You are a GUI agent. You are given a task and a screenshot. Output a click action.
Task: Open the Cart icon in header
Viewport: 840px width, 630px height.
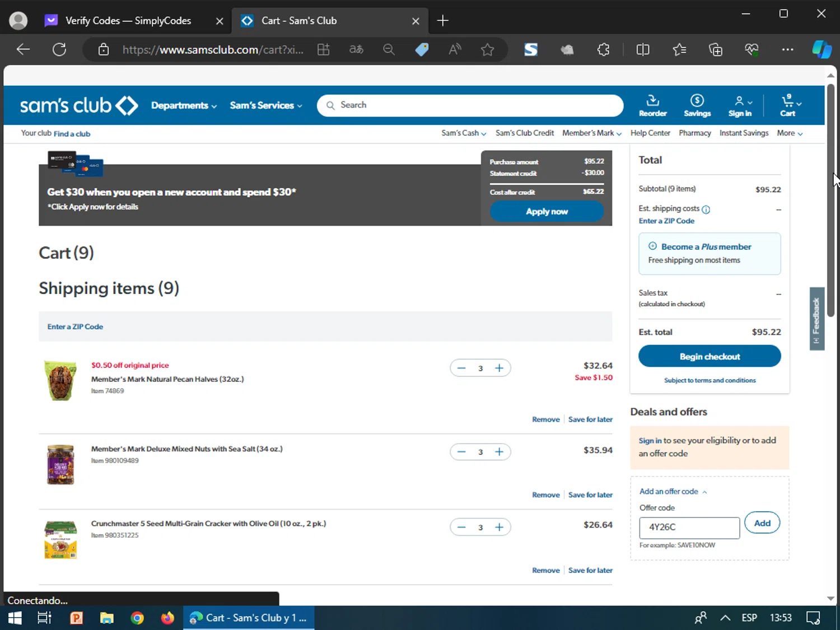point(789,105)
